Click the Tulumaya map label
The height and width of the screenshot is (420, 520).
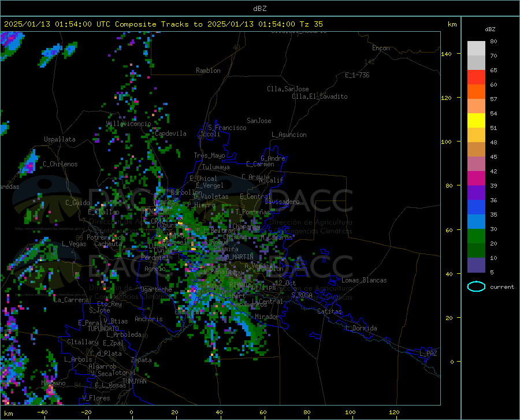216,167
